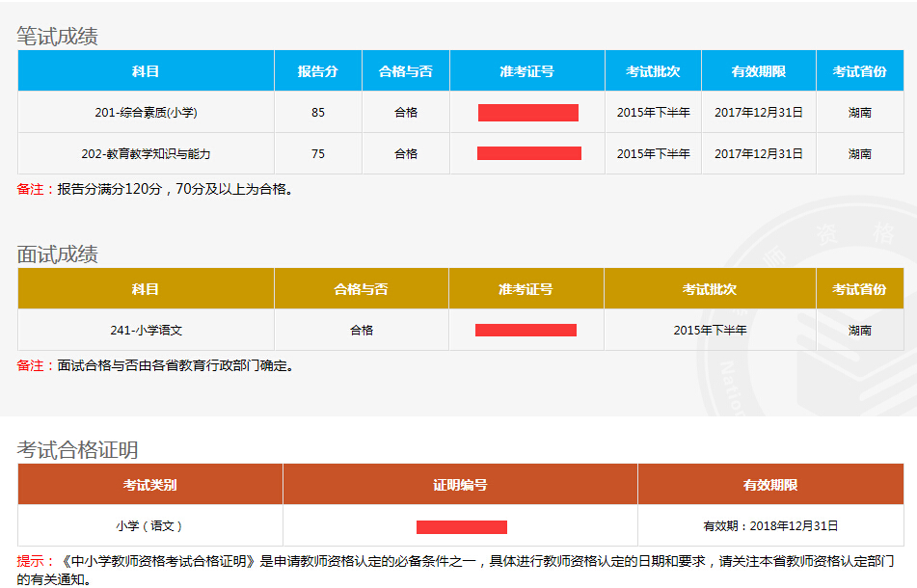This screenshot has width=917, height=588.
Task: Select the 241-小学语文 subject cell
Action: tap(146, 331)
